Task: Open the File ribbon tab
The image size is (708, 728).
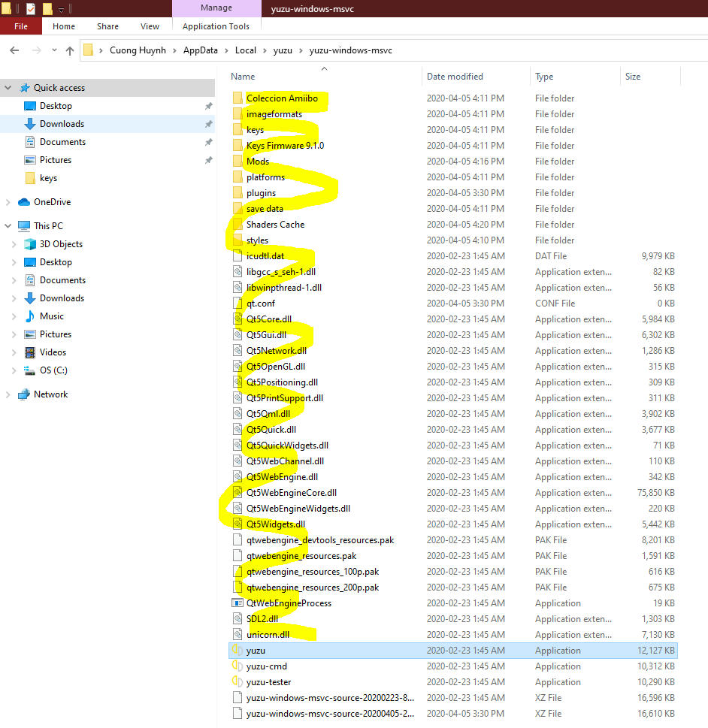Action: [21, 26]
